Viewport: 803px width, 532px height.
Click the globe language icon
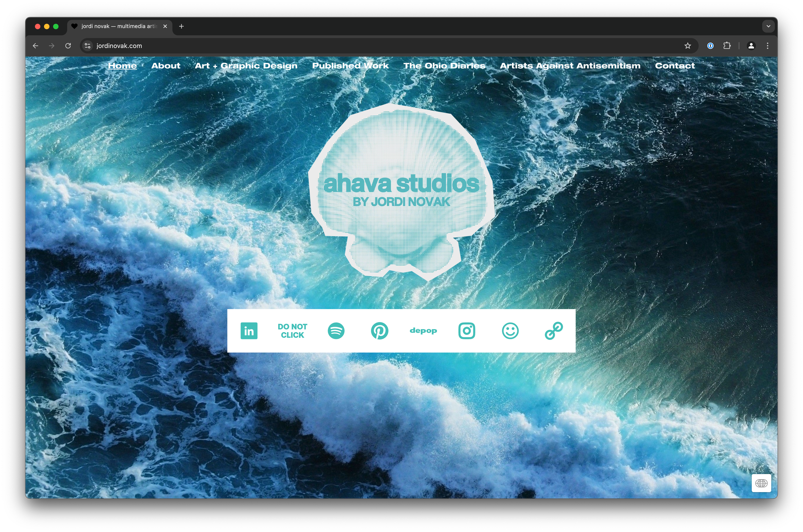[761, 483]
